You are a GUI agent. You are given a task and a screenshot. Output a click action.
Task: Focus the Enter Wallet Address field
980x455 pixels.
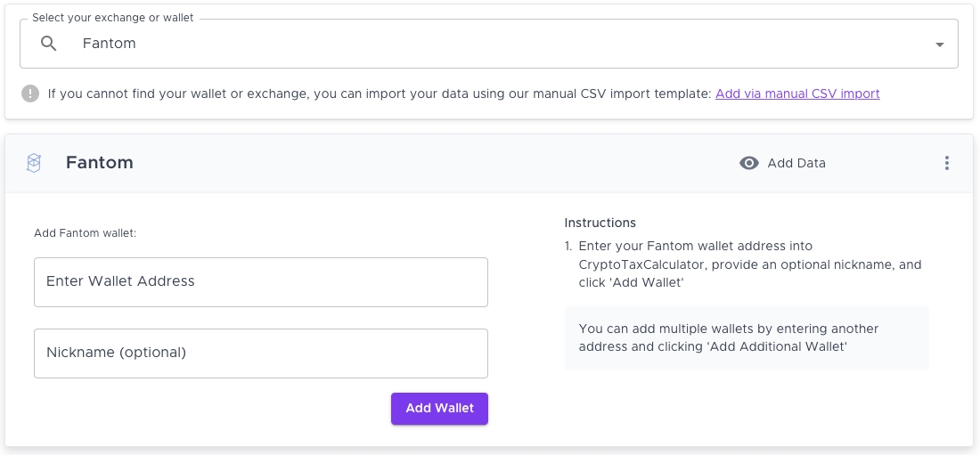tap(260, 281)
